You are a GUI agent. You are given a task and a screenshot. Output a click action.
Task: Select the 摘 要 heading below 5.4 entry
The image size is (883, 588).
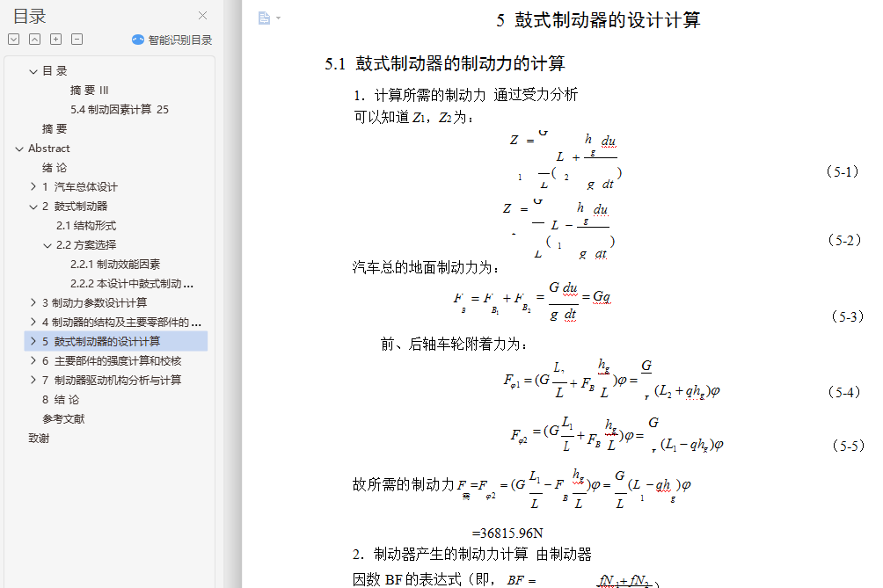coord(55,129)
